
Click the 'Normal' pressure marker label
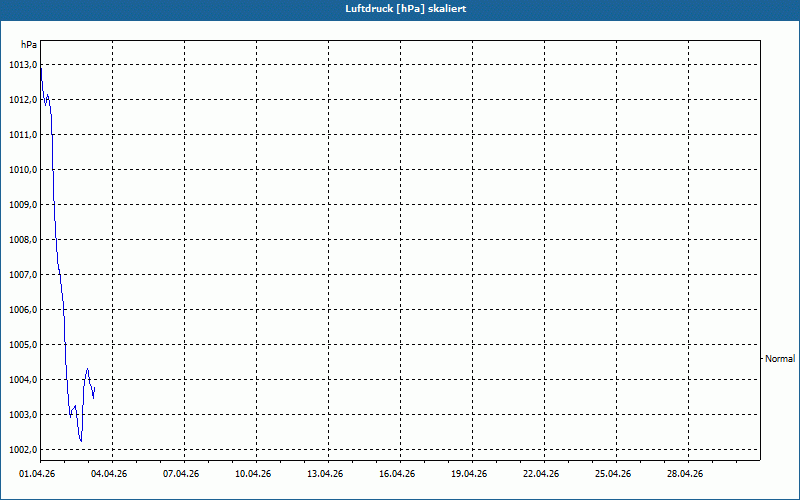780,359
